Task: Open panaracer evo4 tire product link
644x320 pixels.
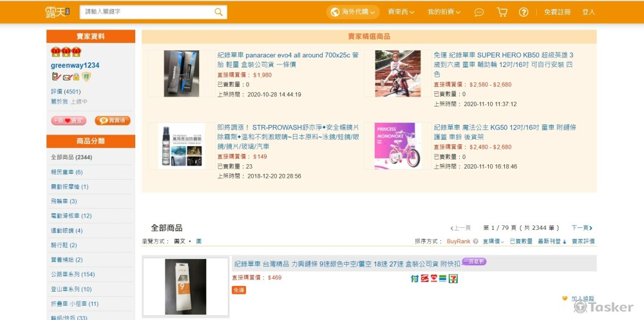Action: pos(288,60)
